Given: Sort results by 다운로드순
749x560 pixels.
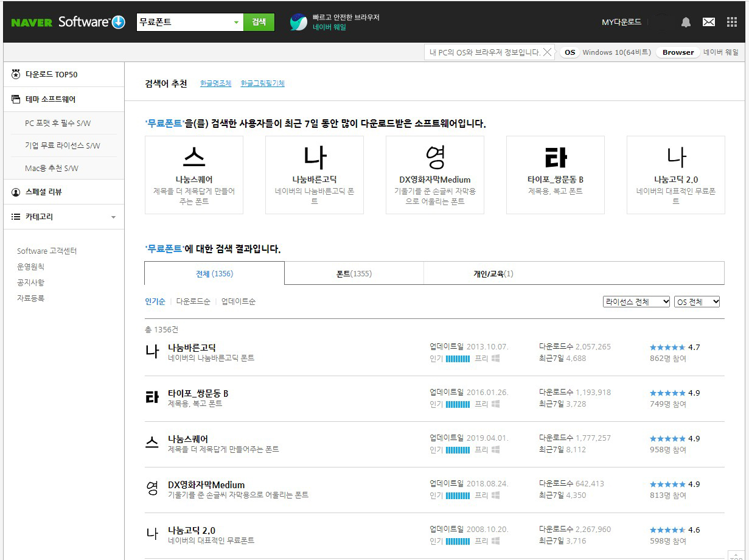Looking at the screenshot, I should click(193, 301).
